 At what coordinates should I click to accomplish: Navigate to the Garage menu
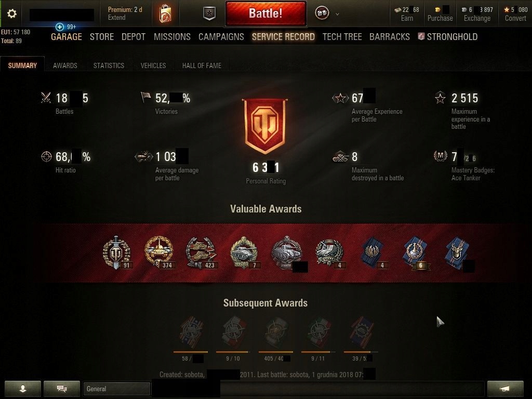(x=66, y=37)
